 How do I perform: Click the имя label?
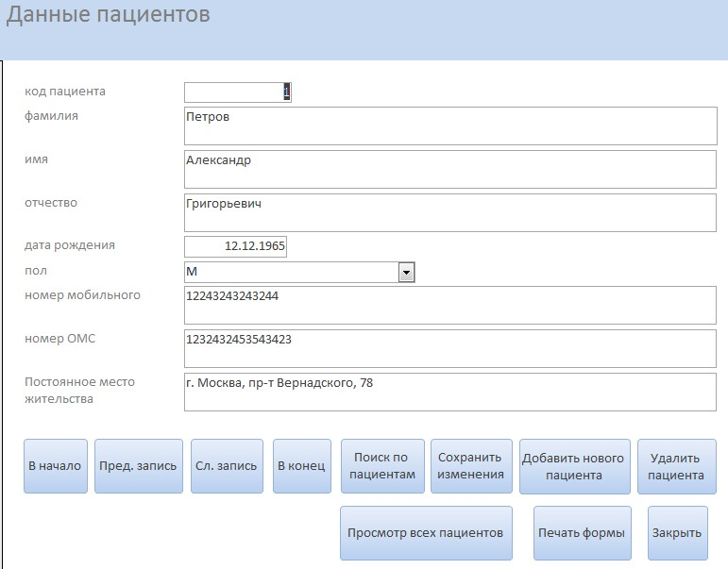coord(36,159)
